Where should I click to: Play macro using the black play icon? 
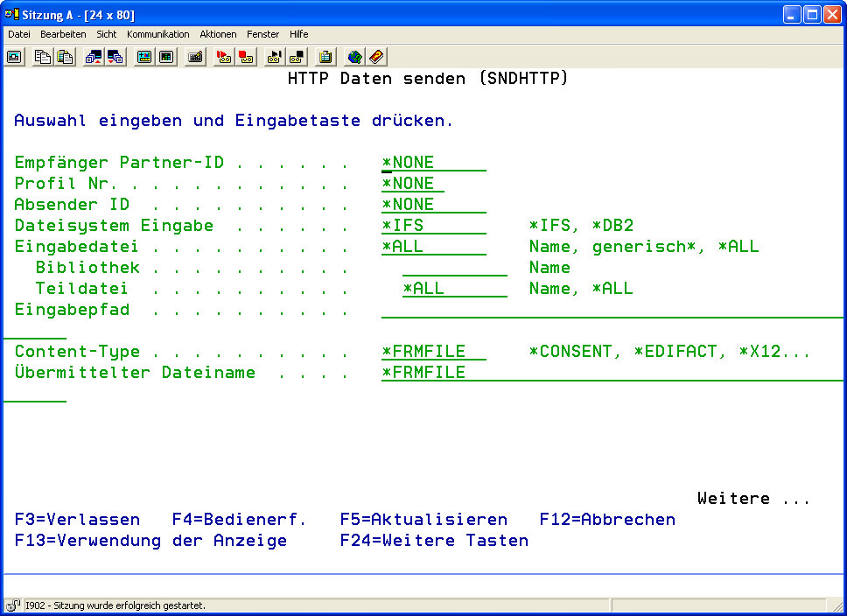tap(275, 57)
